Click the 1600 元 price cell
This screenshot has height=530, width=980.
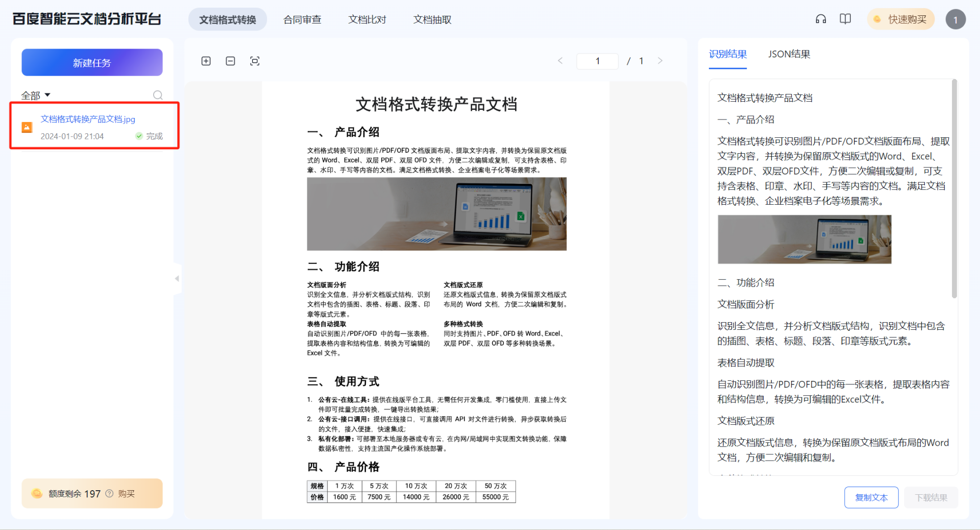coord(345,497)
